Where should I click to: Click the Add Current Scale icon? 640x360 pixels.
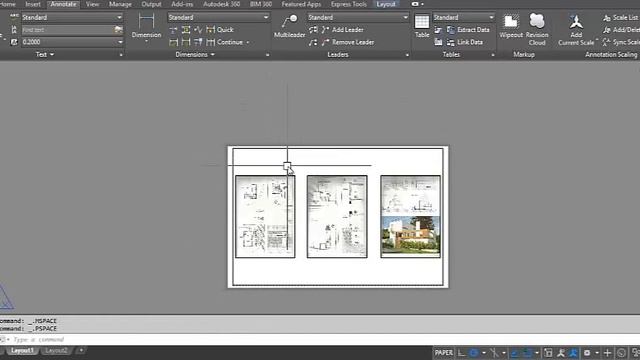pos(576,22)
